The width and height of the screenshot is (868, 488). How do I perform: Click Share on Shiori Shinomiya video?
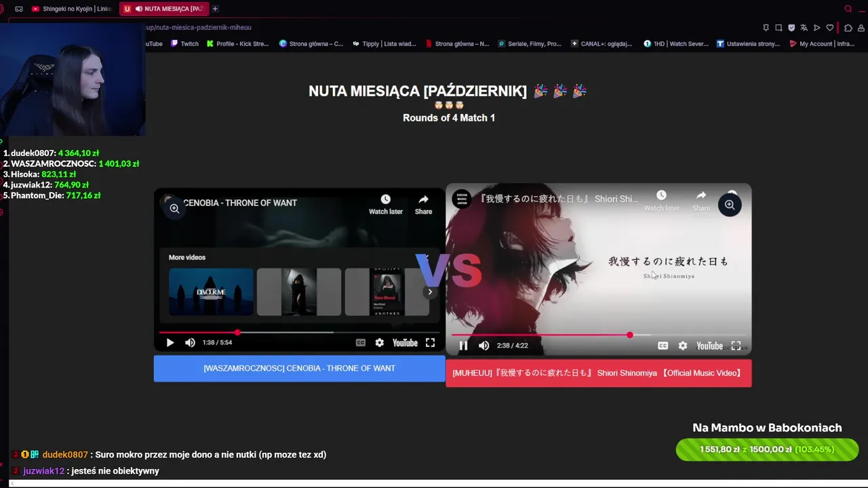pyautogui.click(x=701, y=201)
